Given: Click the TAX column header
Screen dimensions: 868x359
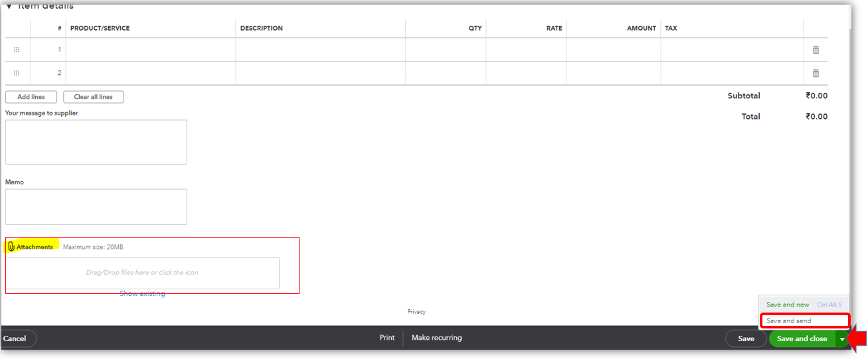Looking at the screenshot, I should tap(671, 29).
